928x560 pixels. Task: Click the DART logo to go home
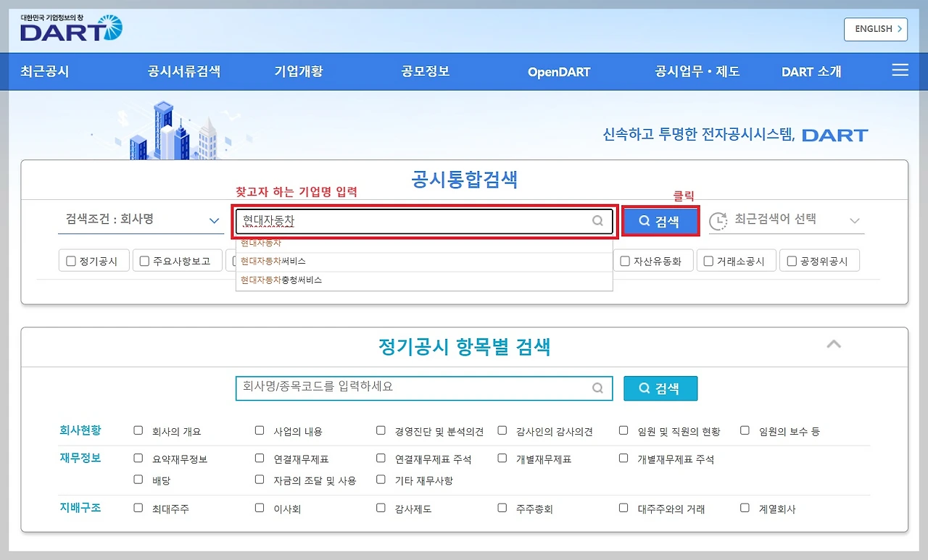[x=71, y=28]
